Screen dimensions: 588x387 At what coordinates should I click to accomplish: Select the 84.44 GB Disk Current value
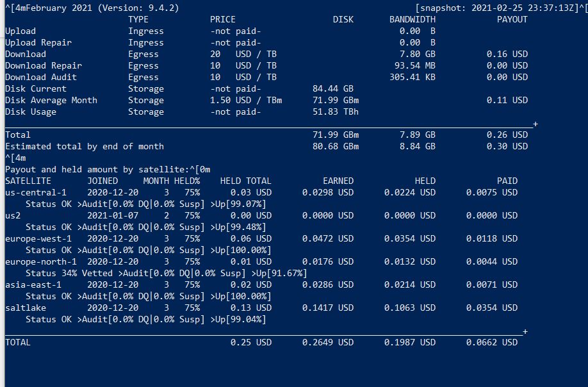click(332, 89)
